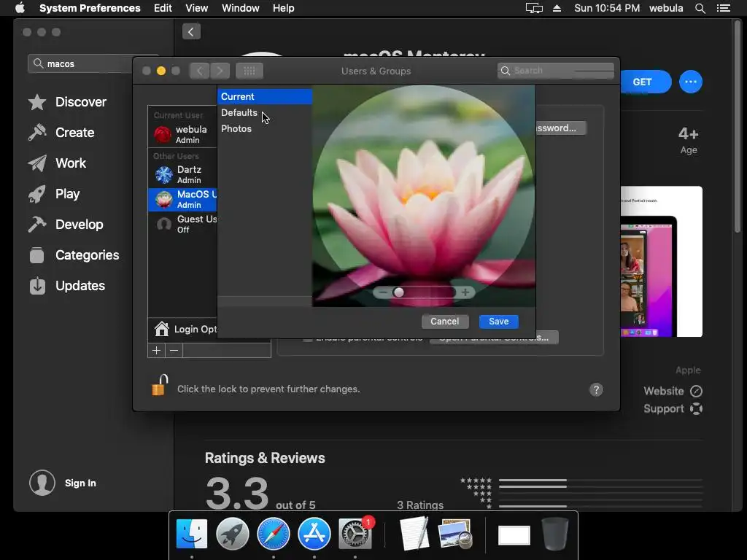The height and width of the screenshot is (560, 747).
Task: Open the Support link
Action: (x=673, y=409)
